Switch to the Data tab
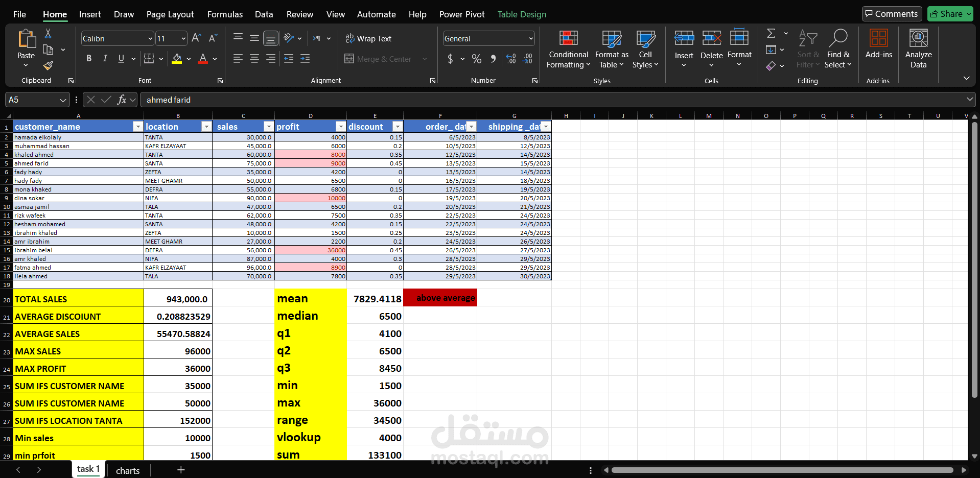 264,14
